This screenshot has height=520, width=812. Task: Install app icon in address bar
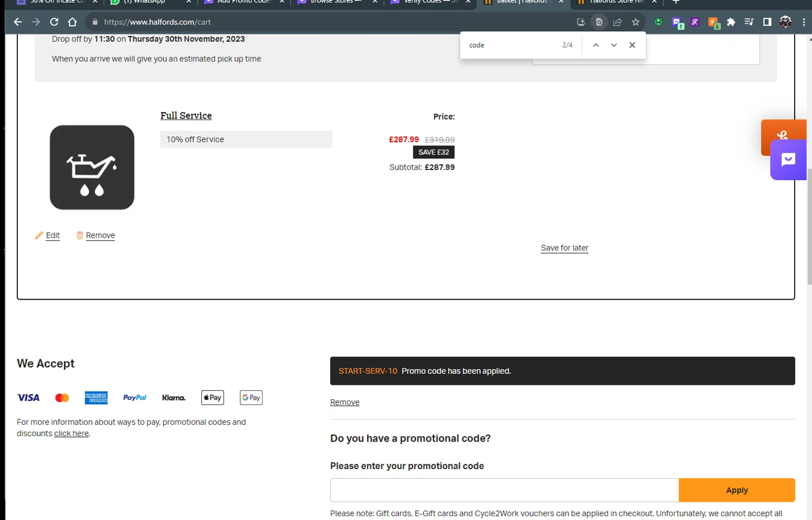tap(581, 22)
